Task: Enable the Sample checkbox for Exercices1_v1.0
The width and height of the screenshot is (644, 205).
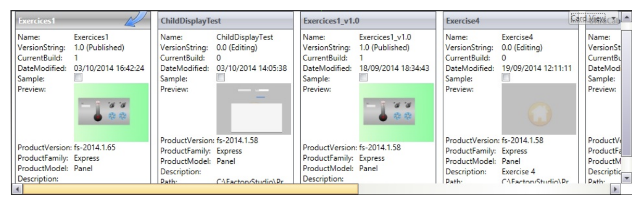Action: coord(364,78)
